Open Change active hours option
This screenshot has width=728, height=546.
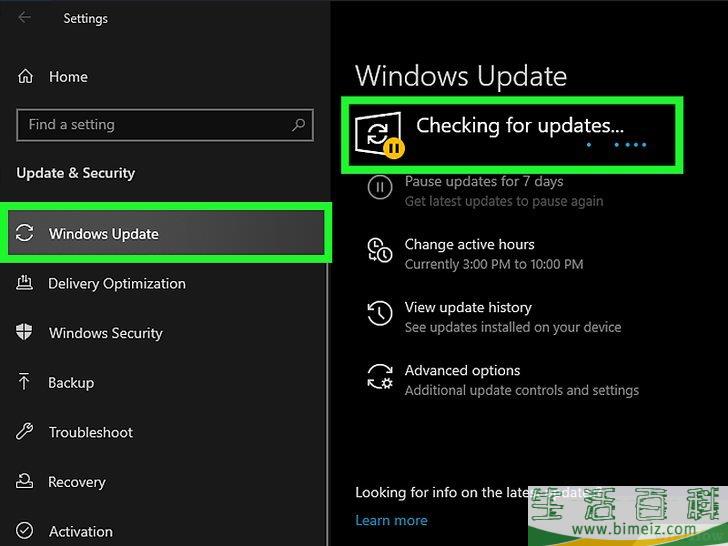(469, 245)
